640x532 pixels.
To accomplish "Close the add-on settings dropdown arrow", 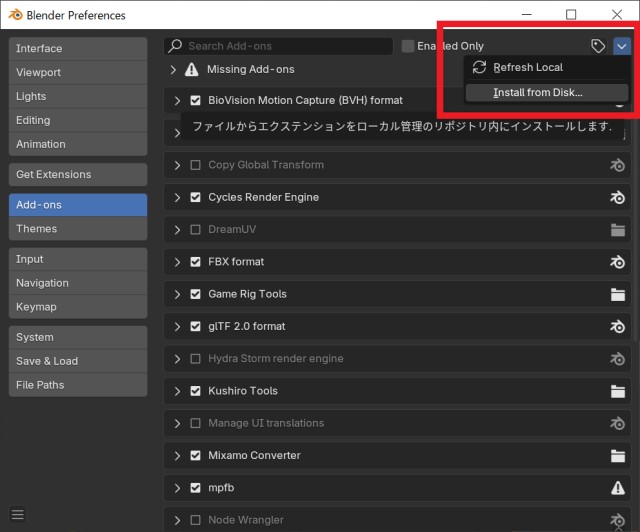I will 622,46.
